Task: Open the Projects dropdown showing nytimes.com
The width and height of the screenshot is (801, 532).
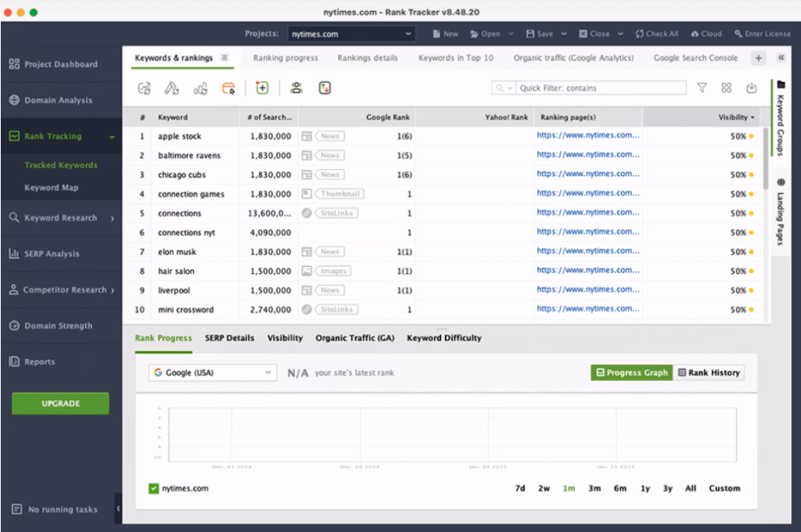Action: (350, 34)
